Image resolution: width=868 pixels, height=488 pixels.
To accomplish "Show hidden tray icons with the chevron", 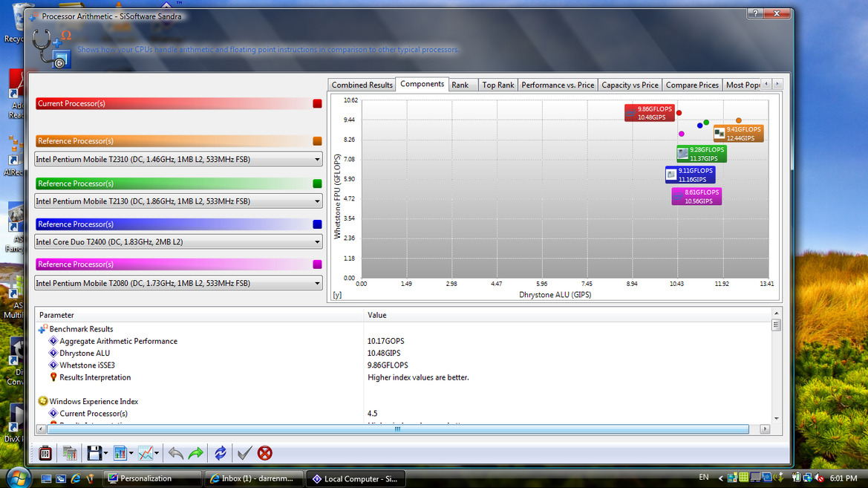I will point(721,478).
